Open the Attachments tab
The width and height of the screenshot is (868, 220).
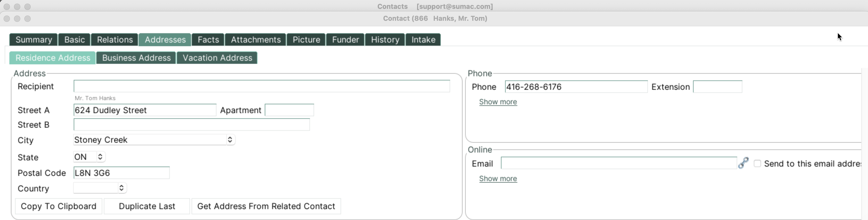(x=256, y=39)
